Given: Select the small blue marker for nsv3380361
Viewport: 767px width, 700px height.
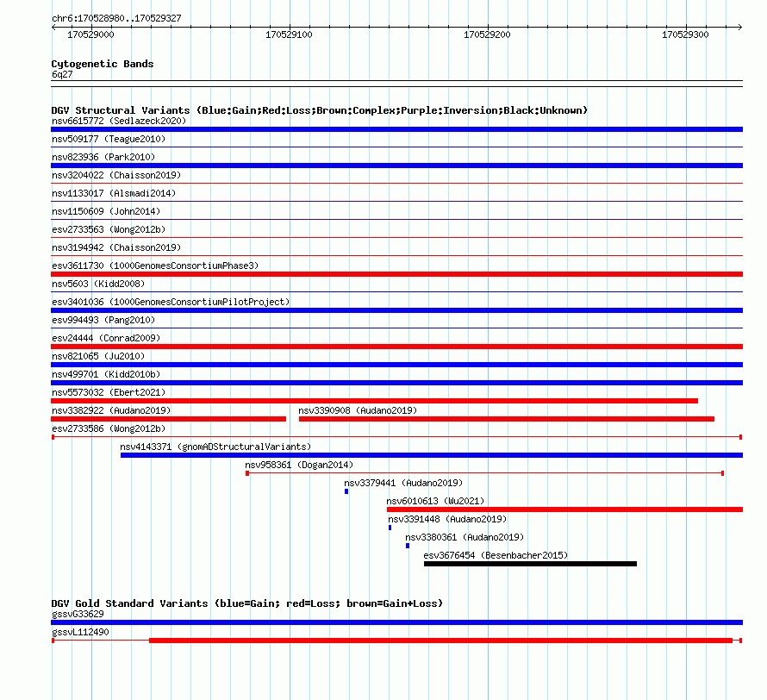Looking at the screenshot, I should (408, 546).
